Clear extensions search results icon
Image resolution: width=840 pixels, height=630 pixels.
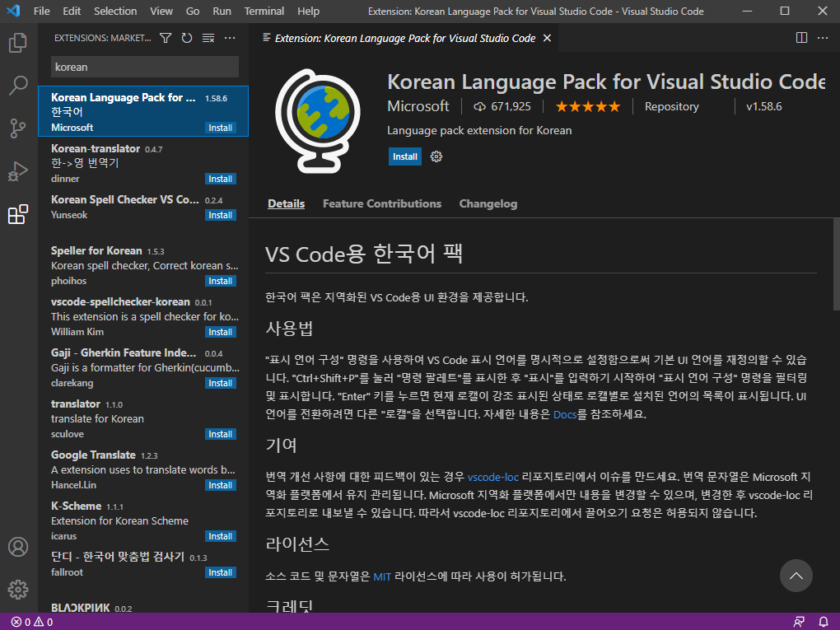pyautogui.click(x=208, y=38)
